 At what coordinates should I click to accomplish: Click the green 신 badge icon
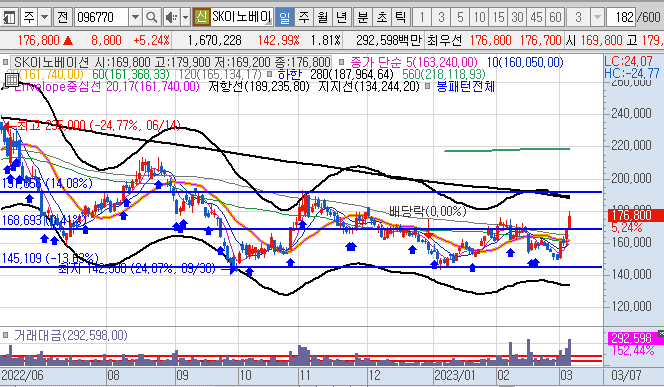click(201, 17)
